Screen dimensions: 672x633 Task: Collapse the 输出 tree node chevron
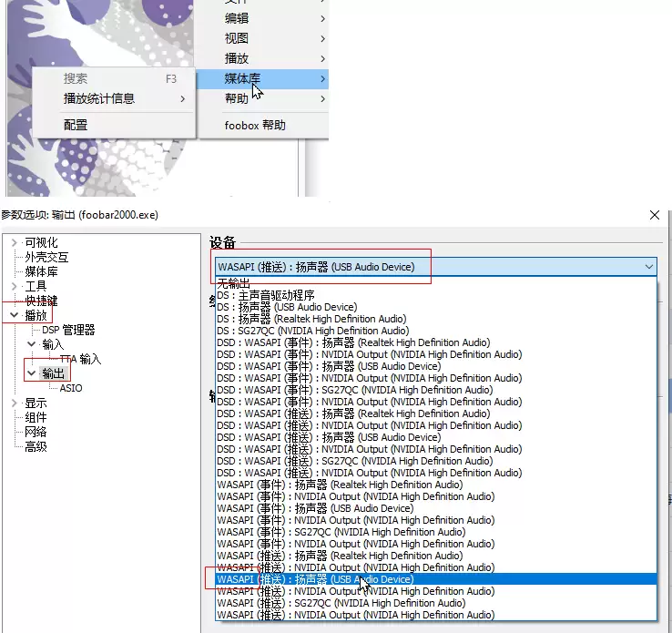[31, 373]
